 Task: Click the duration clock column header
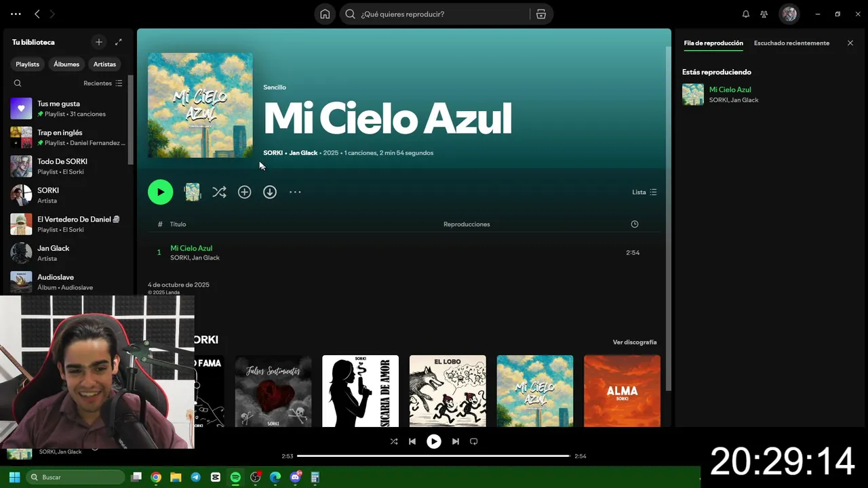tap(635, 224)
